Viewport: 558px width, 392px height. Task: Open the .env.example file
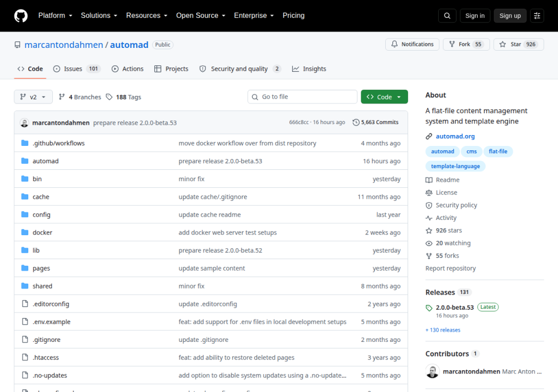click(51, 322)
